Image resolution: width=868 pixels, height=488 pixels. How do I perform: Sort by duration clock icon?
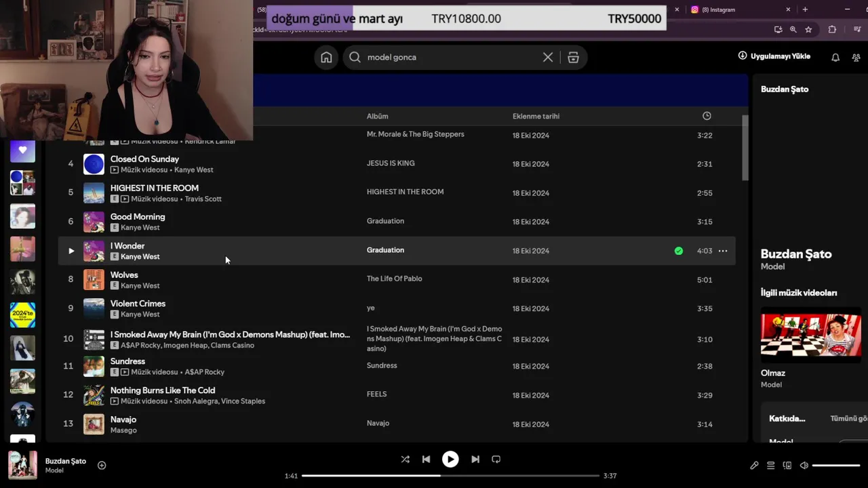pos(707,116)
